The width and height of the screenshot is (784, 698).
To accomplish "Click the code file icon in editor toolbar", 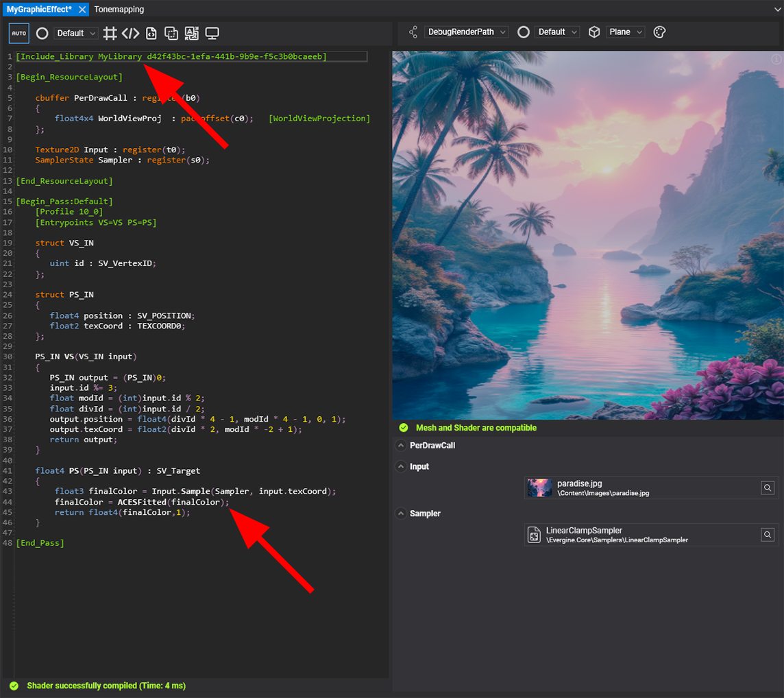I will click(x=151, y=33).
